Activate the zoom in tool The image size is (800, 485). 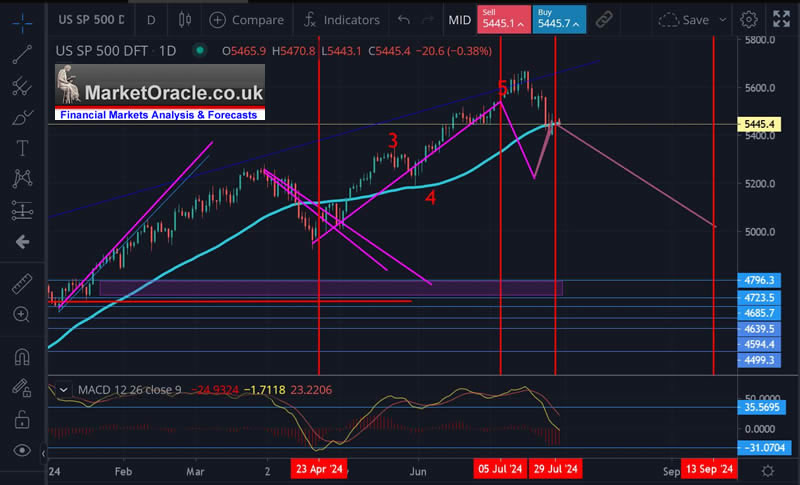click(22, 315)
